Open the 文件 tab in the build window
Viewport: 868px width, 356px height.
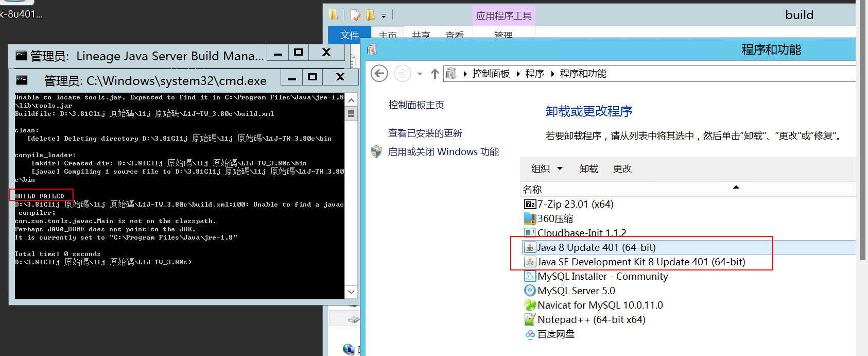pyautogui.click(x=350, y=35)
